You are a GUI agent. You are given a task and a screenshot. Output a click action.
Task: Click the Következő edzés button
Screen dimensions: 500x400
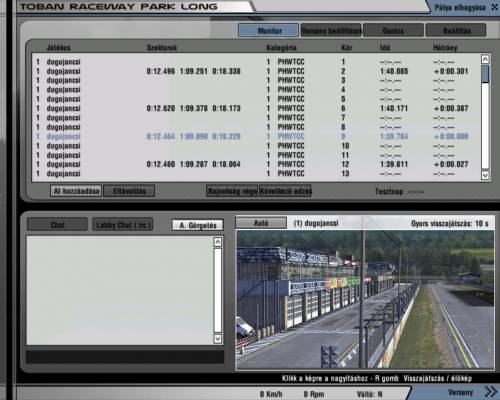285,191
